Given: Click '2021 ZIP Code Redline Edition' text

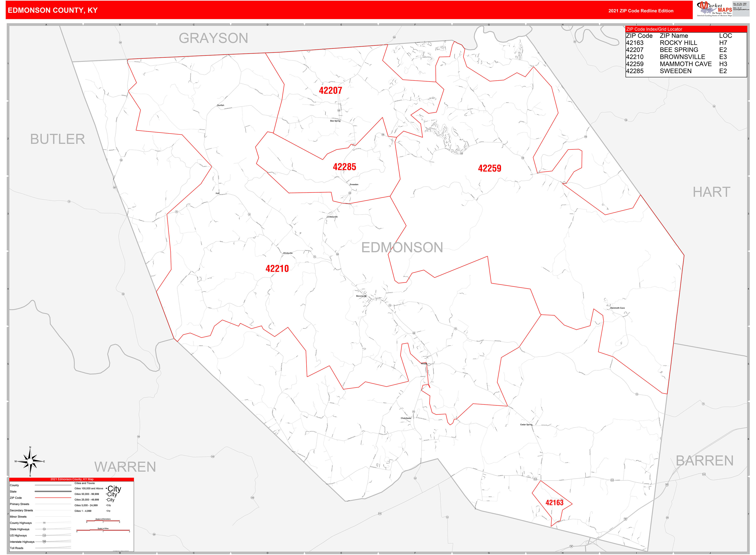Looking at the screenshot, I should point(641,11).
